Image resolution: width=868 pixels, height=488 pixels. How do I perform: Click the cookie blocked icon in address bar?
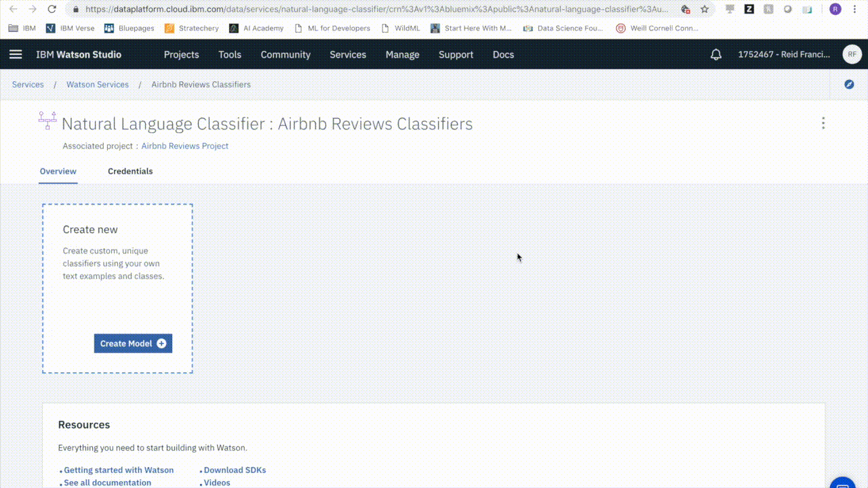686,9
